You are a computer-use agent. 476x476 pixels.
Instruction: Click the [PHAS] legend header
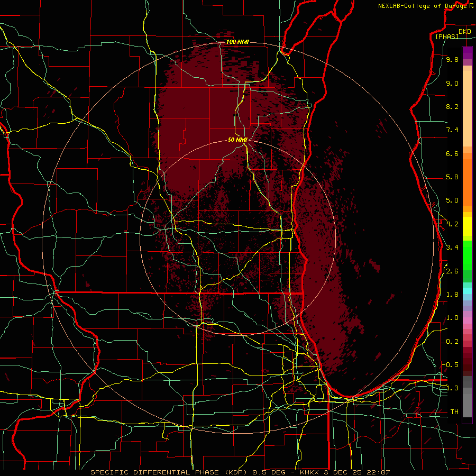click(447, 36)
